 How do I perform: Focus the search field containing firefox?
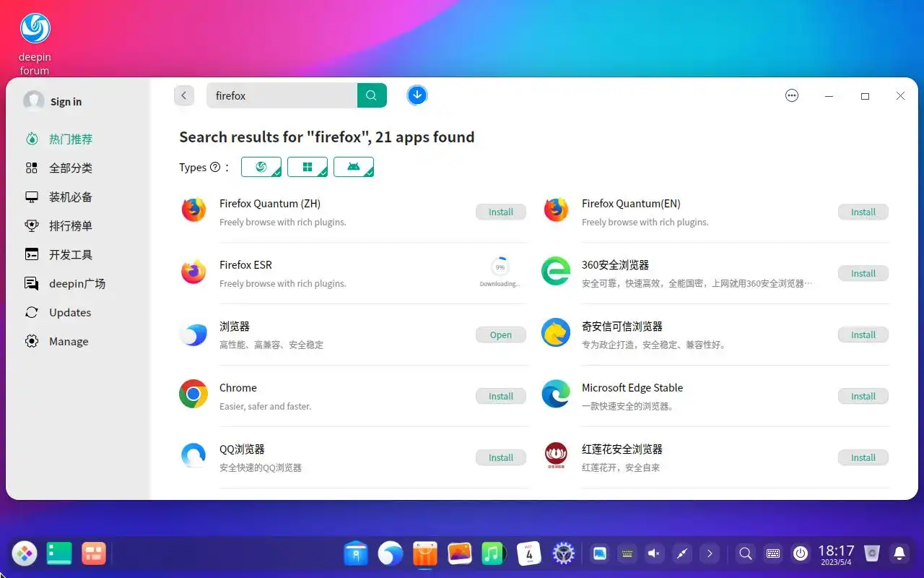click(282, 95)
